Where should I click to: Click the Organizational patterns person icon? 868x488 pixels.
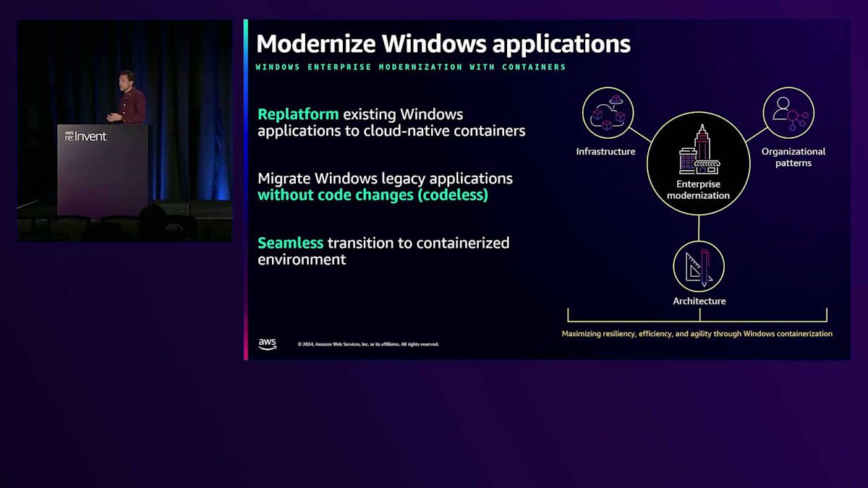pos(788,113)
